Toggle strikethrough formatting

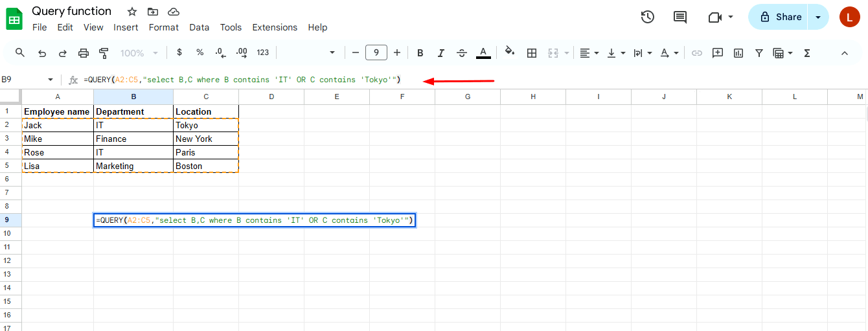pyautogui.click(x=462, y=53)
